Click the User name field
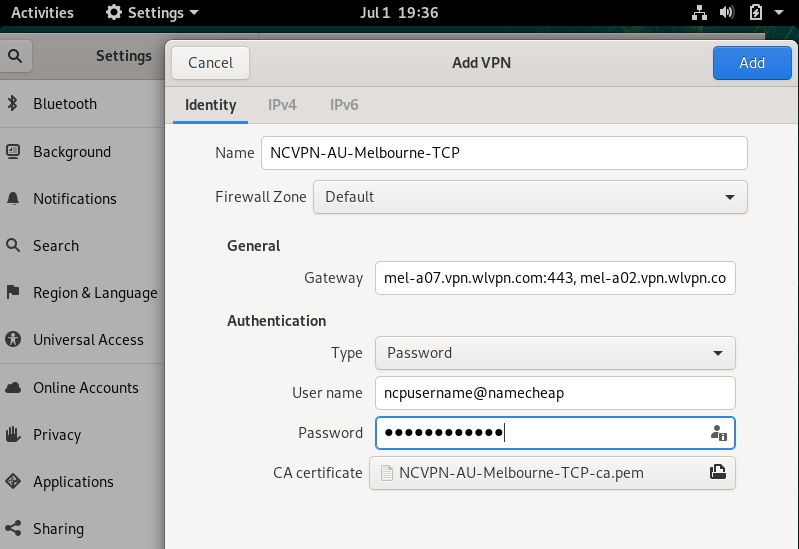This screenshot has width=799, height=549. click(x=555, y=393)
